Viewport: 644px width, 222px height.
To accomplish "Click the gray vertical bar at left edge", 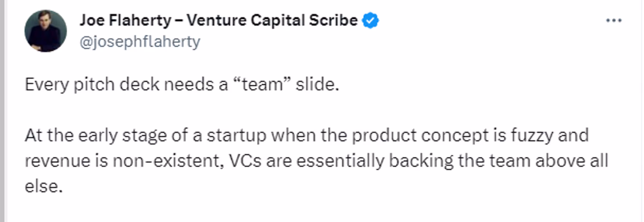I will (x=3, y=111).
